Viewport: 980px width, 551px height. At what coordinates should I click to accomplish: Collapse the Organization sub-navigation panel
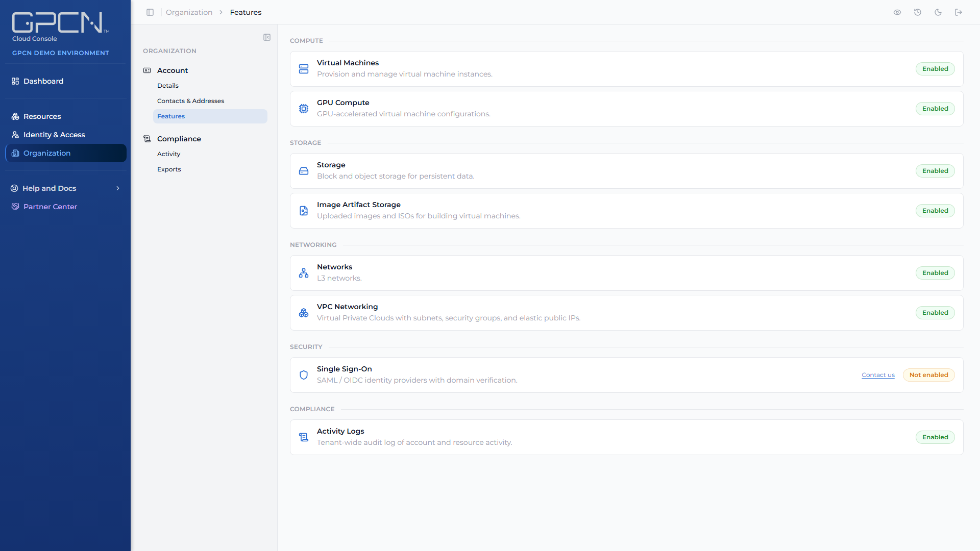(267, 37)
